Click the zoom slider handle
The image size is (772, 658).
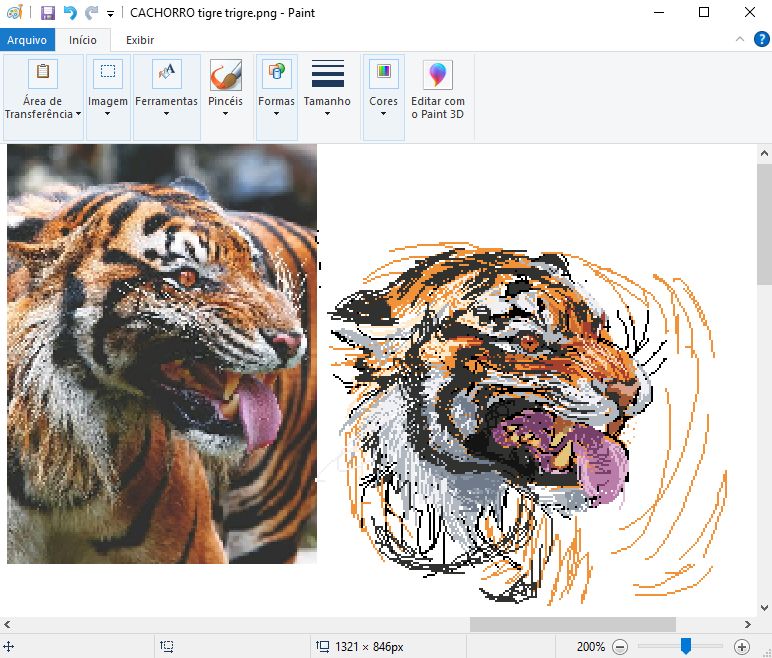[686, 647]
